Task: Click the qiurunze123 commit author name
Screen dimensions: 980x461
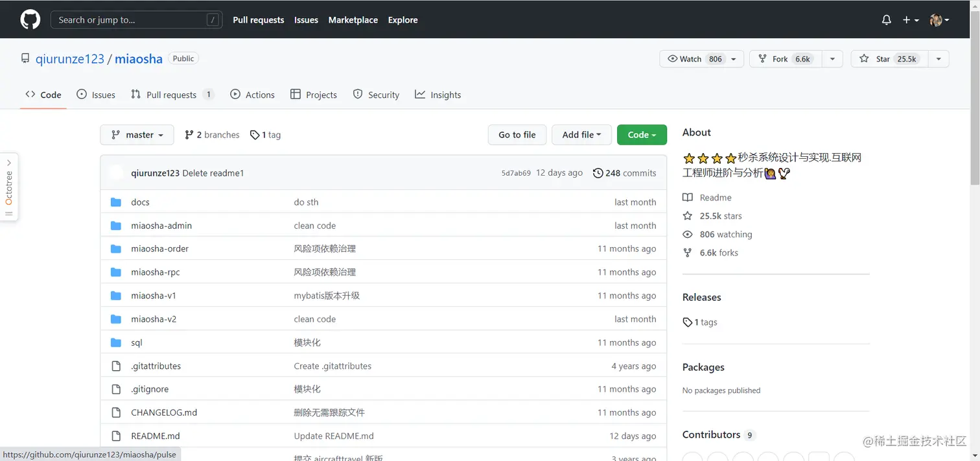Action: point(155,173)
